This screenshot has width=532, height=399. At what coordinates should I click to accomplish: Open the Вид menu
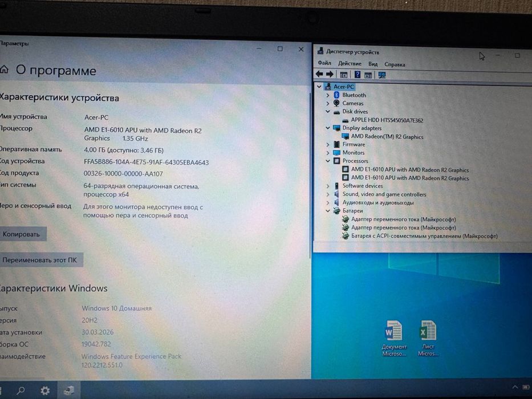pyautogui.click(x=373, y=64)
